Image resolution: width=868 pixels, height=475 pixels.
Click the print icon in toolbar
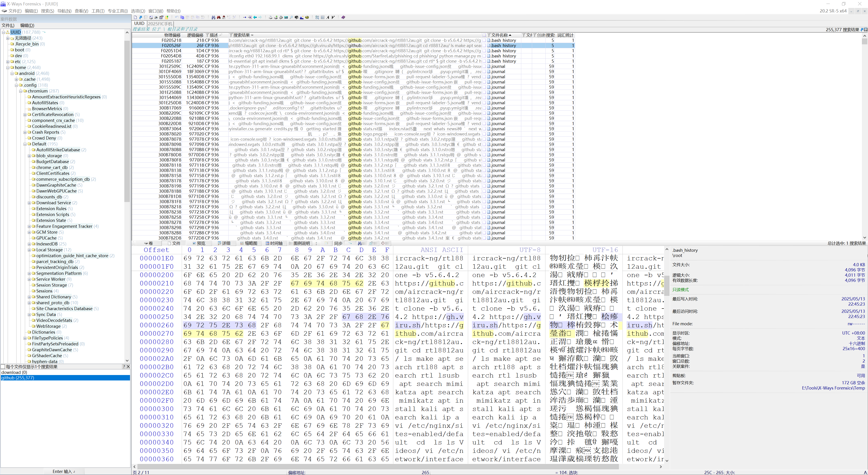click(x=156, y=17)
